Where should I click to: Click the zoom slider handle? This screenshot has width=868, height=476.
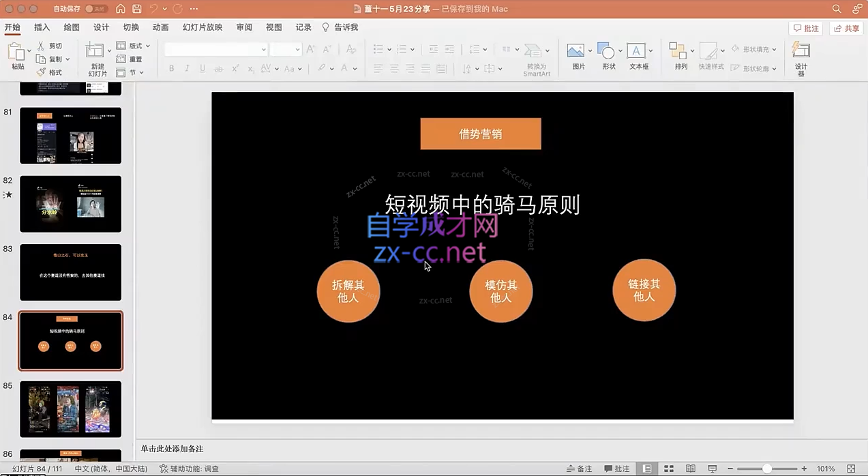tap(767, 468)
